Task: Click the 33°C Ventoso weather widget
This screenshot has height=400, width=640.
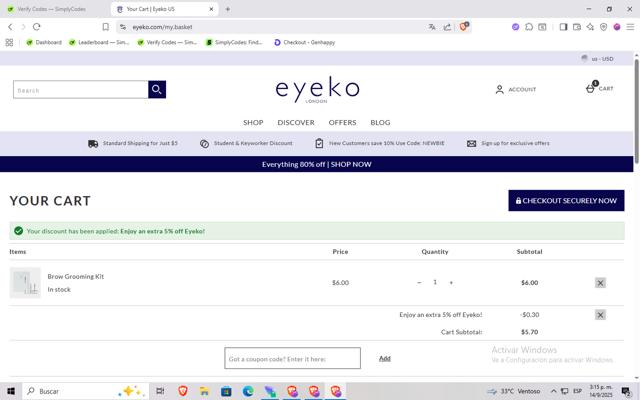Action: coord(514,391)
